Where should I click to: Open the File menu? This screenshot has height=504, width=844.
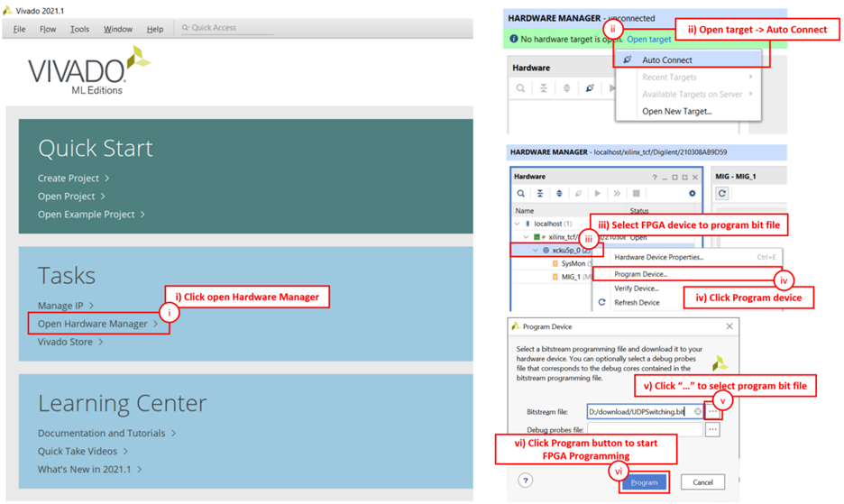point(19,29)
